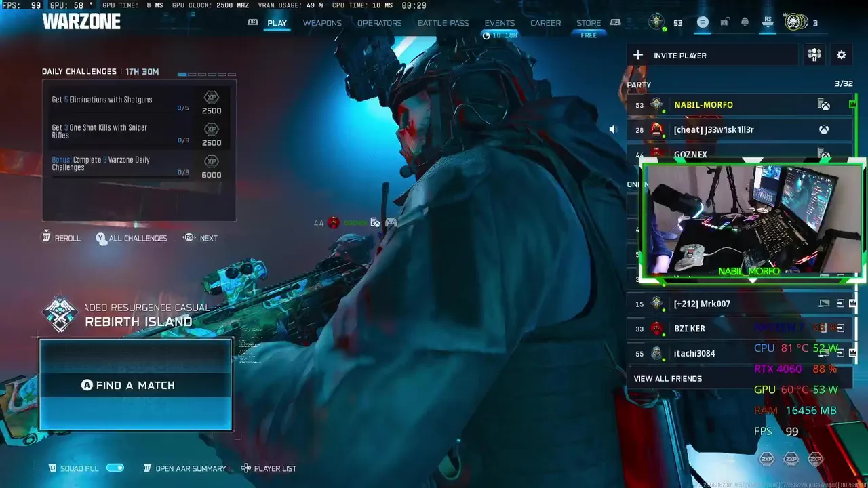The height and width of the screenshot is (488, 868).
Task: Click the avatar beside BZI KER
Action: click(656, 328)
